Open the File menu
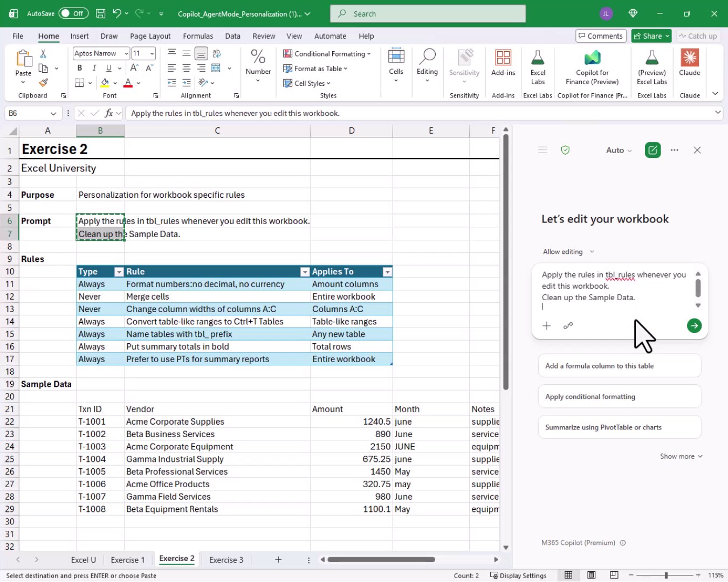 18,36
